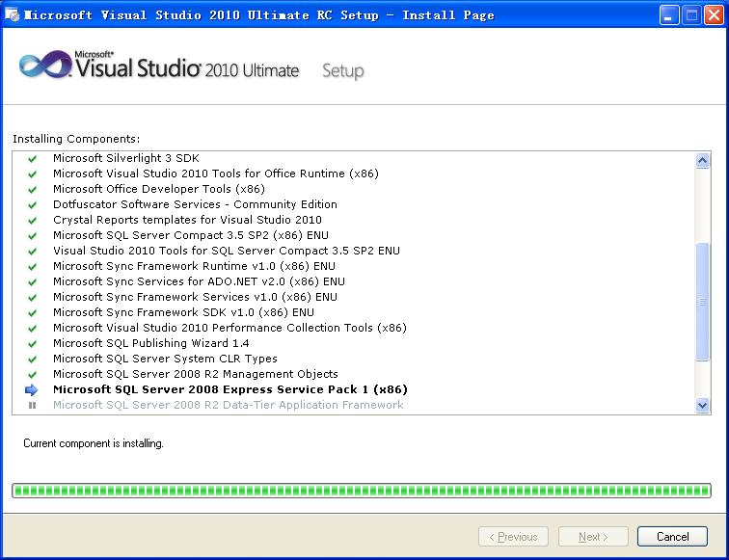Select Microsoft Sync Framework Runtime v1.0 row

click(194, 266)
